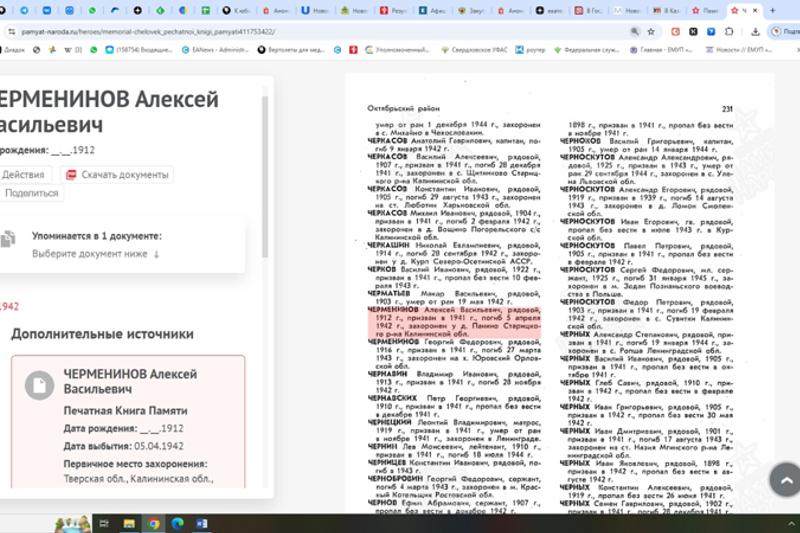The image size is (800, 533).
Task: Click the document icon in Печатная Книга Памяти card
Action: (x=39, y=383)
